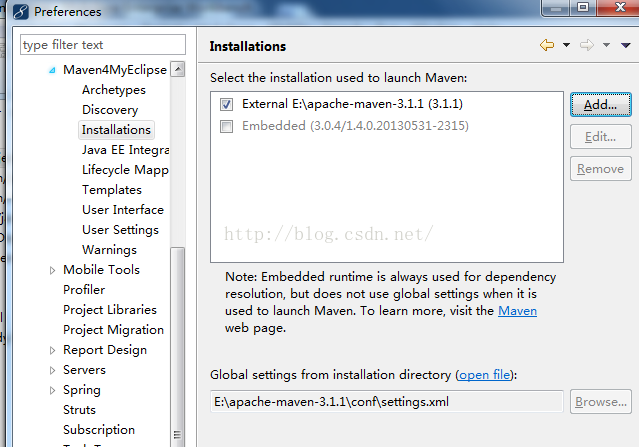Open User Interface preferences page

[123, 209]
